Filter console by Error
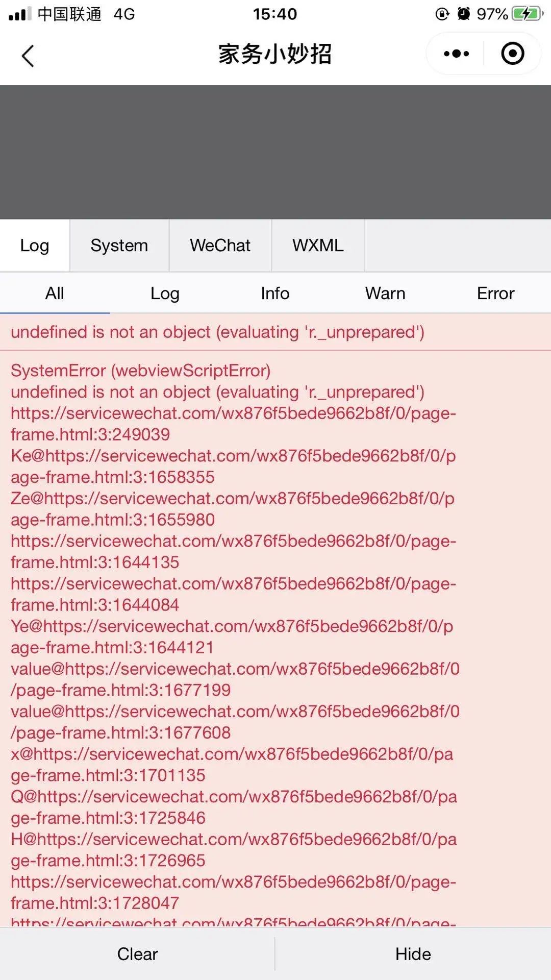 point(495,293)
